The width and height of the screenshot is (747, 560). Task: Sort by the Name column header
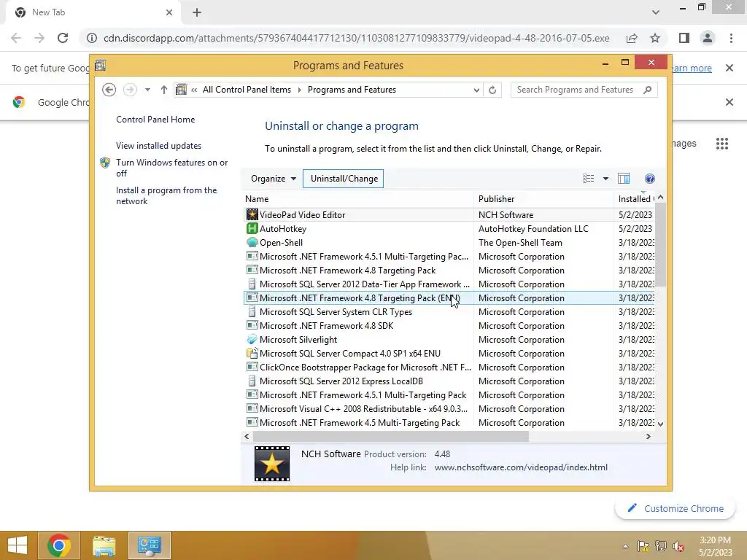point(357,199)
